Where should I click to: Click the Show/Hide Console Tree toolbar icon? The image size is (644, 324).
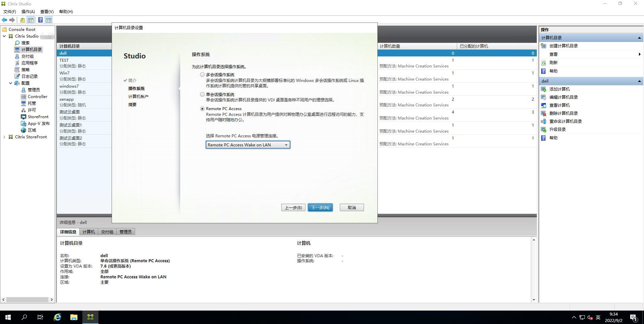click(x=31, y=20)
